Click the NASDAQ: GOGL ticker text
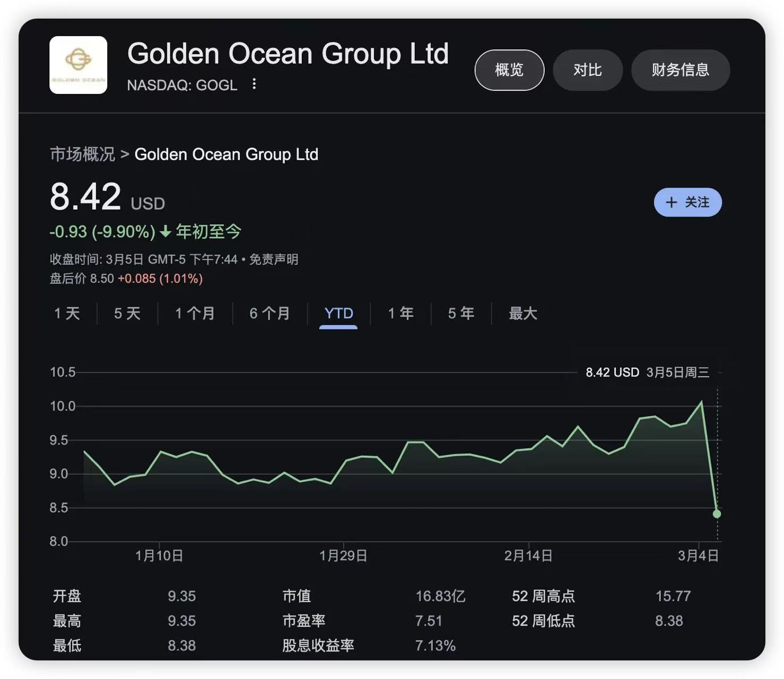784x679 pixels. 182,85
